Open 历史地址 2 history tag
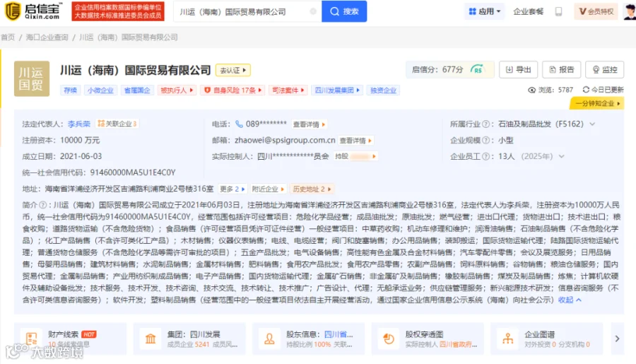Viewport: 636px width, 364px height. pyautogui.click(x=312, y=189)
